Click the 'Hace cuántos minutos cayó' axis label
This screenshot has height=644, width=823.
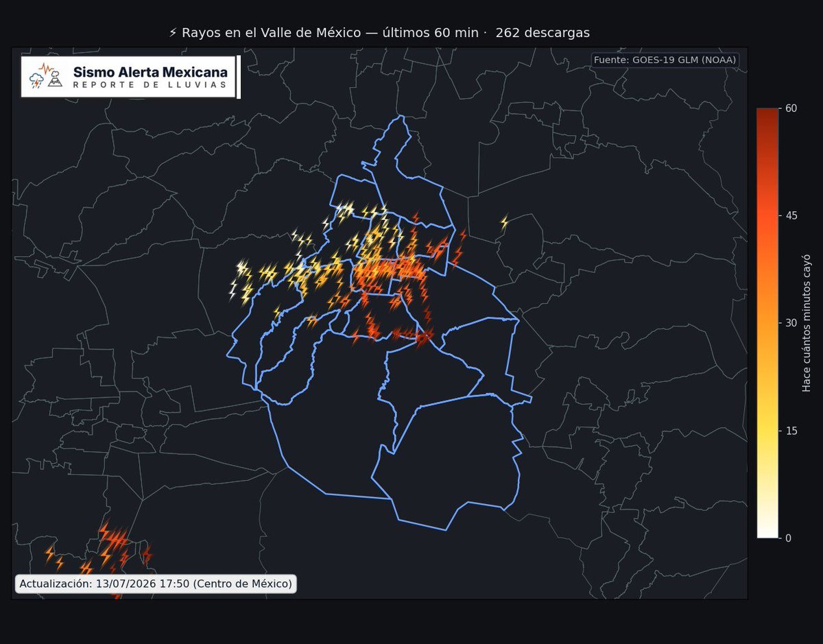(807, 323)
